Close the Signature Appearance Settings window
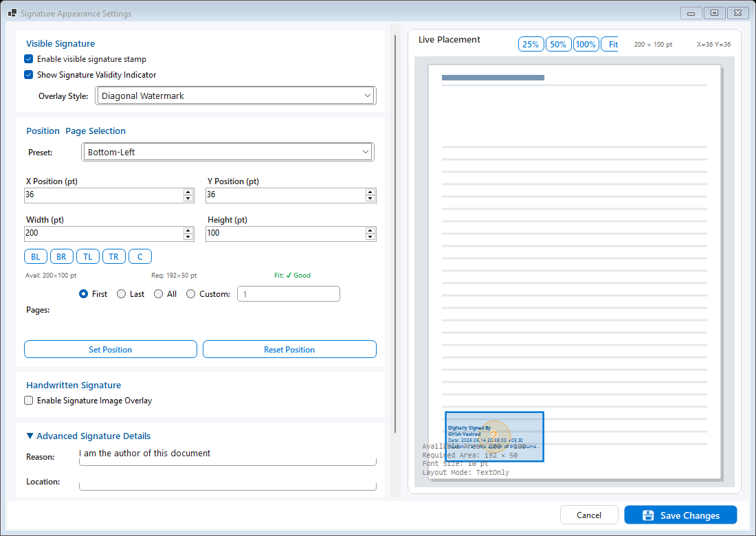The width and height of the screenshot is (756, 536). click(x=737, y=13)
